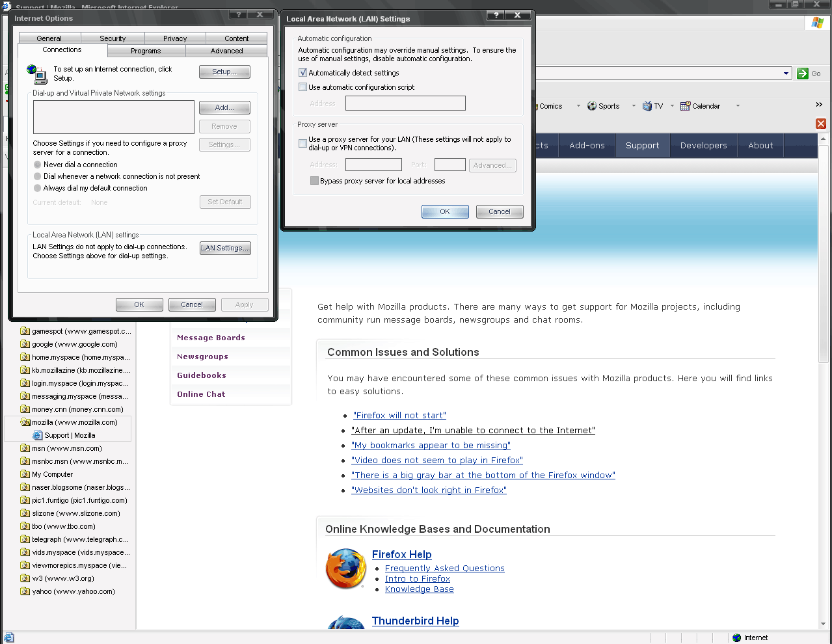Click the TV toolbar icon
The image size is (832, 644).
pyautogui.click(x=647, y=106)
